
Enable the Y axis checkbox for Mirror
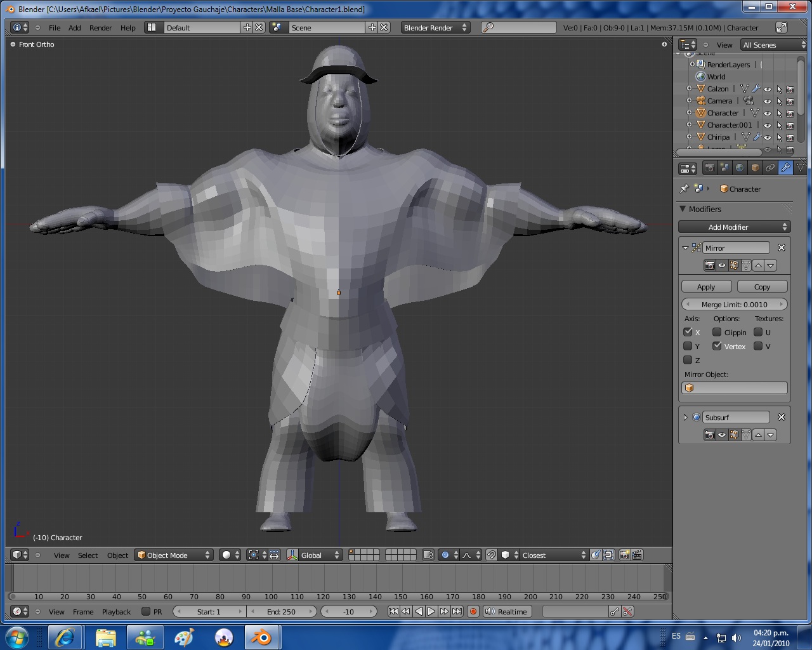click(688, 347)
